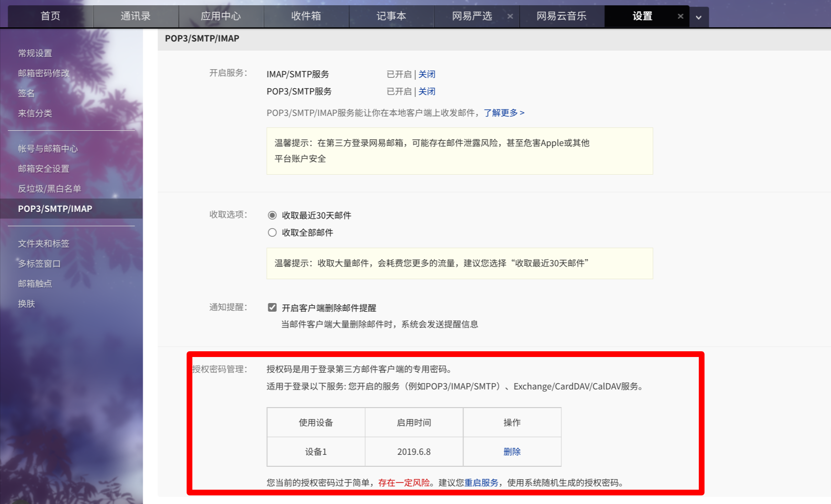This screenshot has width=831, height=504.
Task: Click 关闭 to disable IMAP/SMTP service
Action: point(427,74)
